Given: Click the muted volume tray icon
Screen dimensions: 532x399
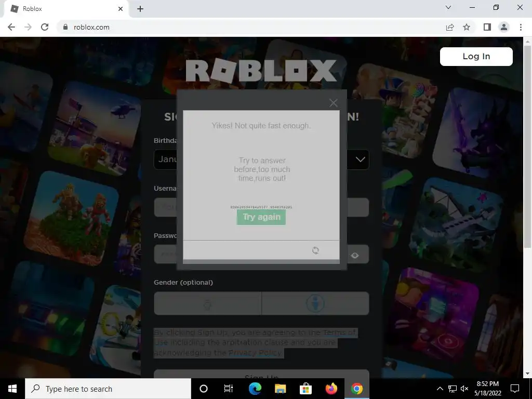Looking at the screenshot, I should click(x=464, y=389).
